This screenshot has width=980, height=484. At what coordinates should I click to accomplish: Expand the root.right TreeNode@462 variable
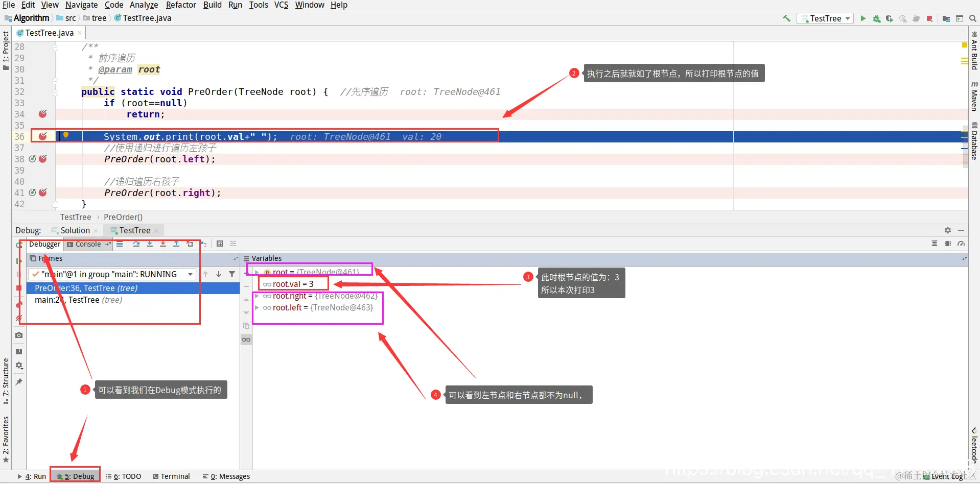click(257, 296)
